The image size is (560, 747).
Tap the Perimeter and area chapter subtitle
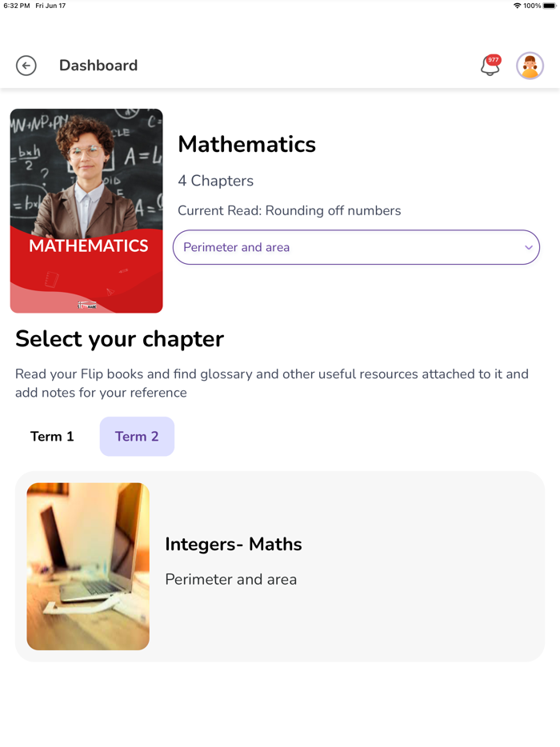(230, 580)
